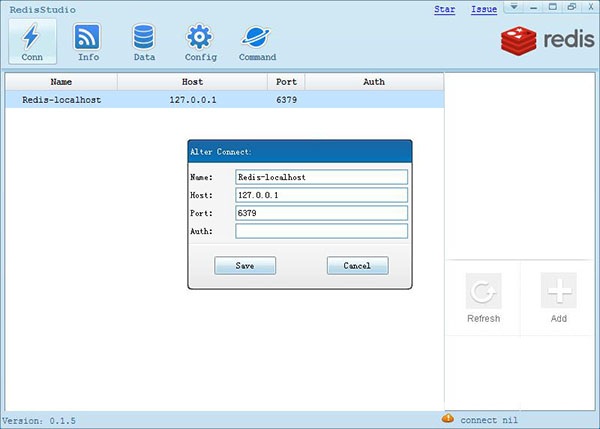Click the Refresh icon button
The height and width of the screenshot is (429, 600).
click(483, 299)
